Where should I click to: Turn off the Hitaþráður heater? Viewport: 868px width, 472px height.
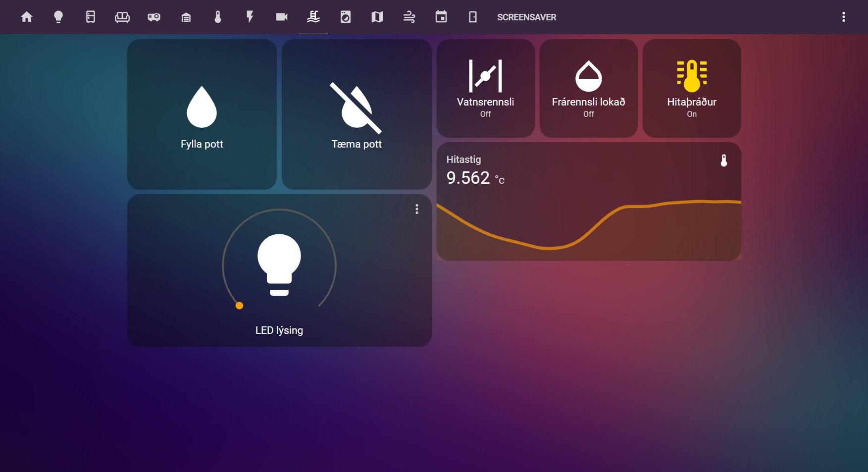691,88
